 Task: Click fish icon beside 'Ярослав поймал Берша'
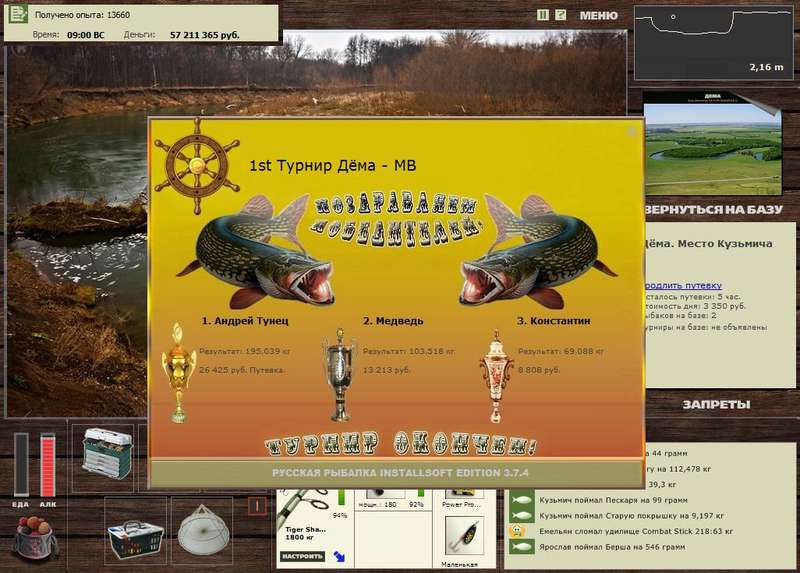pos(522,547)
